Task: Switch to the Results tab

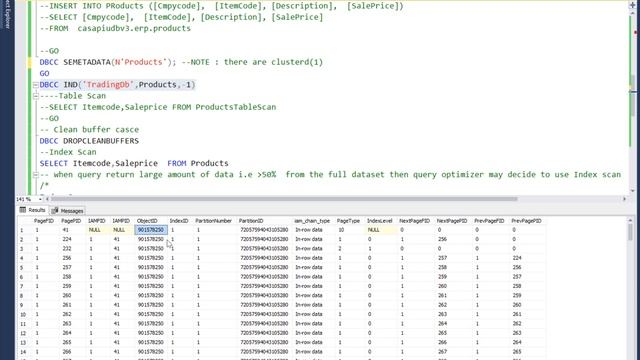Action: click(x=32, y=210)
